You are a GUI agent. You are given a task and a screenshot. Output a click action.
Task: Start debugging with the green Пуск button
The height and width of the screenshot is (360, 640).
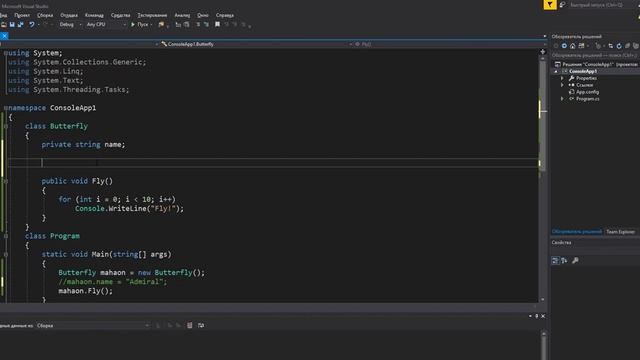139,25
